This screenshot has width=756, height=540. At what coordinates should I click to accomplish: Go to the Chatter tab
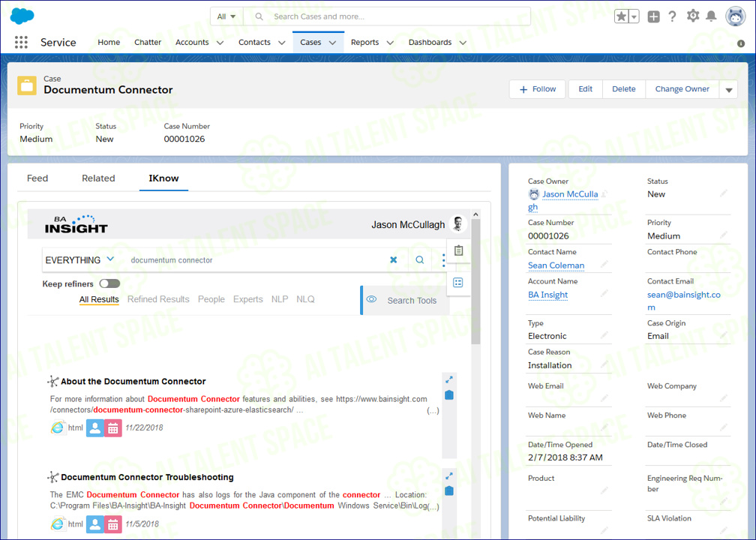click(x=148, y=43)
